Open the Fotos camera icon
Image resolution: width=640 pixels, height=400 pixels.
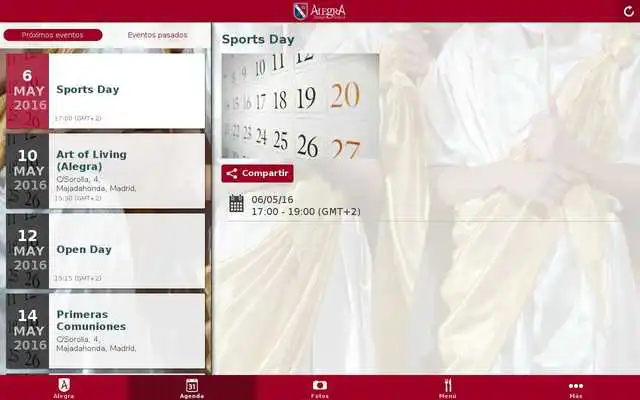(319, 386)
